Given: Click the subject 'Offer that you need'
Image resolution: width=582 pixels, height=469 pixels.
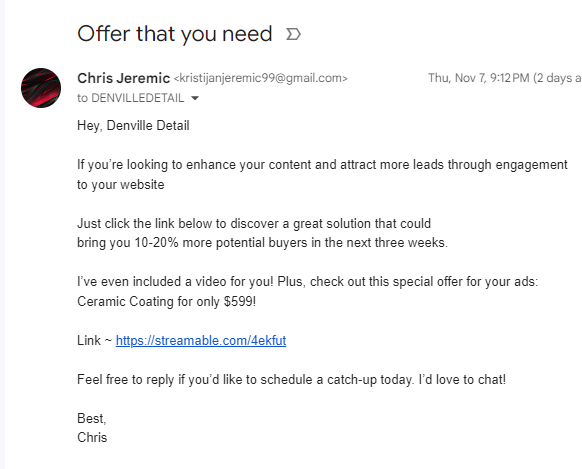Looking at the screenshot, I should [x=175, y=34].
